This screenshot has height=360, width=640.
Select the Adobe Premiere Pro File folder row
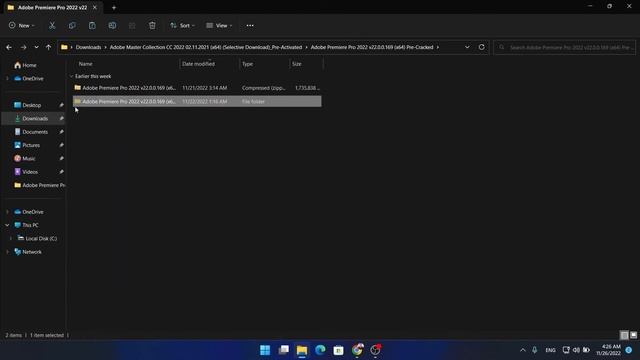[197, 101]
